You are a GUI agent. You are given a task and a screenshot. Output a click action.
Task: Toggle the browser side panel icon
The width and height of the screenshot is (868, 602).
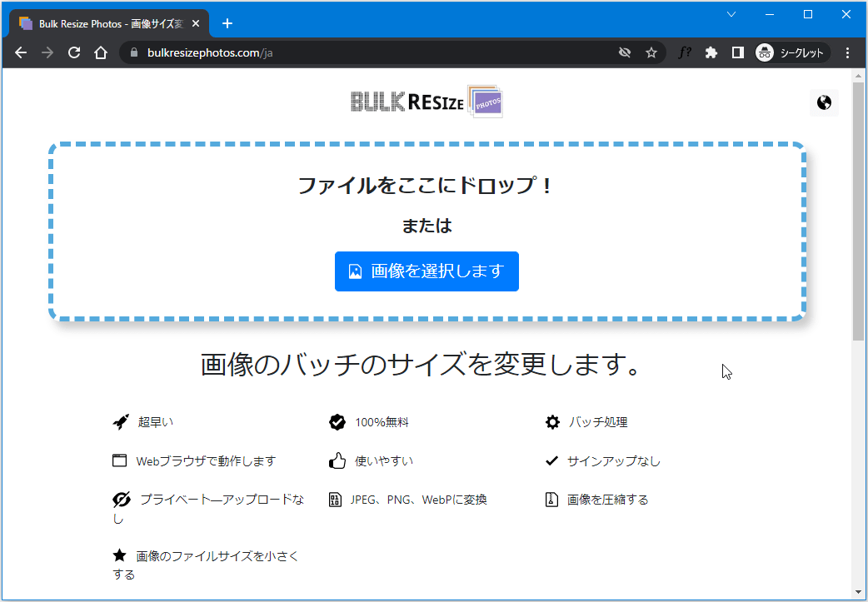pyautogui.click(x=737, y=53)
